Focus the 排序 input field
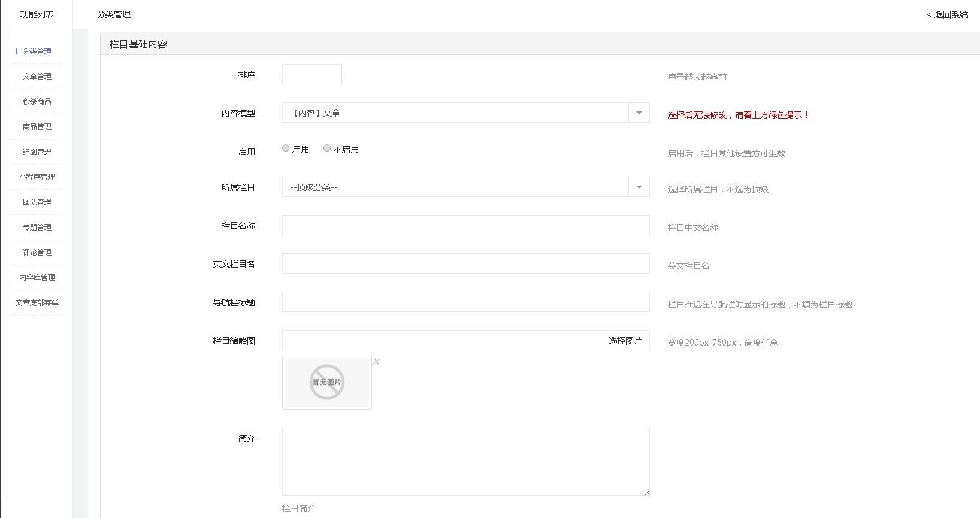This screenshot has height=518, width=980. (312, 74)
